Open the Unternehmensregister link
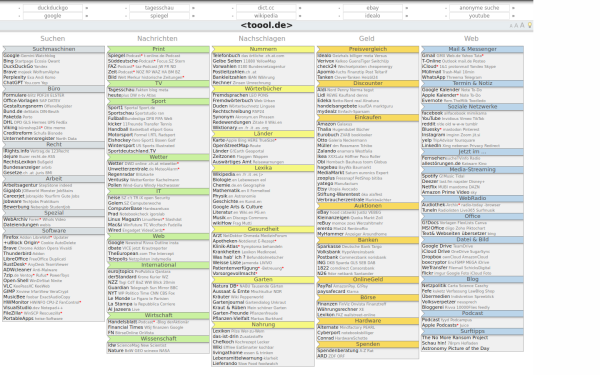The height and width of the screenshot is (375, 600). (x=29, y=138)
